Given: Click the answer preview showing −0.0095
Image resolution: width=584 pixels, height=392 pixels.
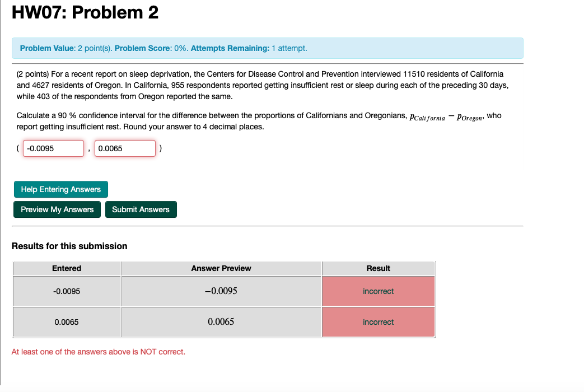Looking at the screenshot, I should pos(221,291).
